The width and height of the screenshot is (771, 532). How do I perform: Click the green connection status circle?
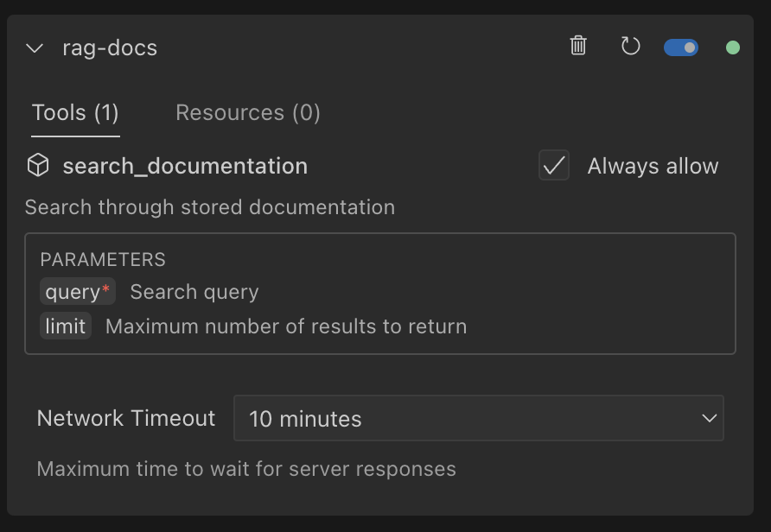(733, 47)
